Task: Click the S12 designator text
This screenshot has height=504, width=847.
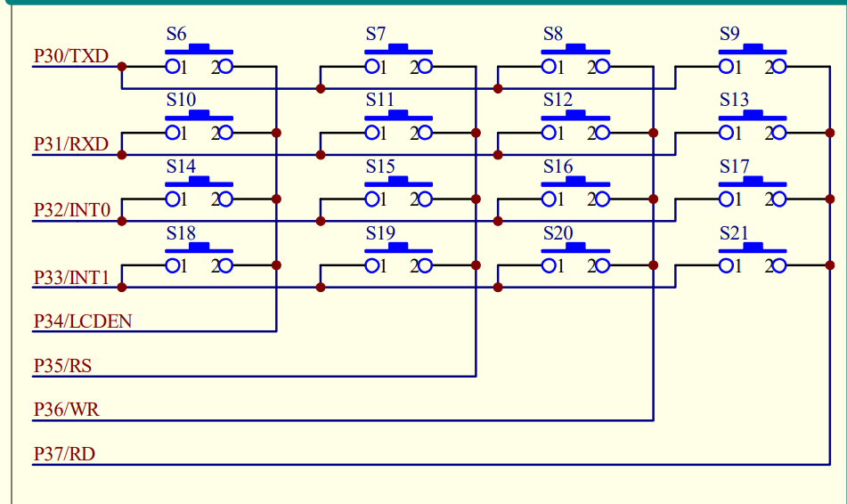Action: (x=558, y=100)
